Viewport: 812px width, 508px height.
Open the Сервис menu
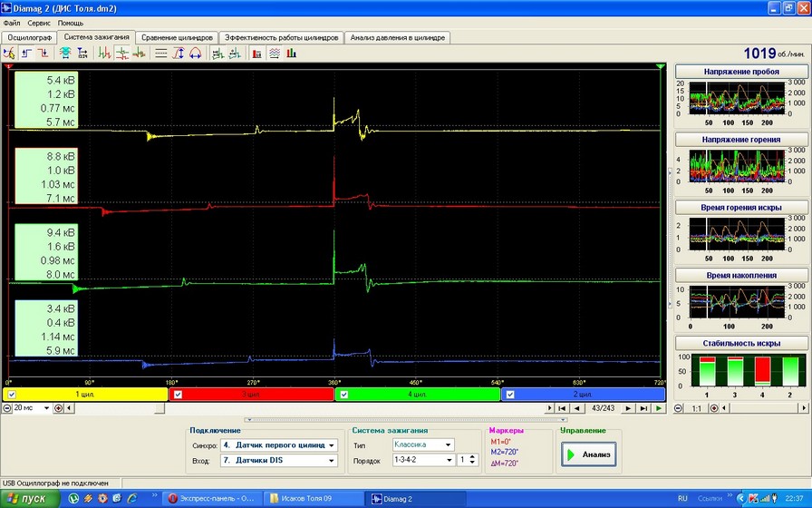coord(39,23)
